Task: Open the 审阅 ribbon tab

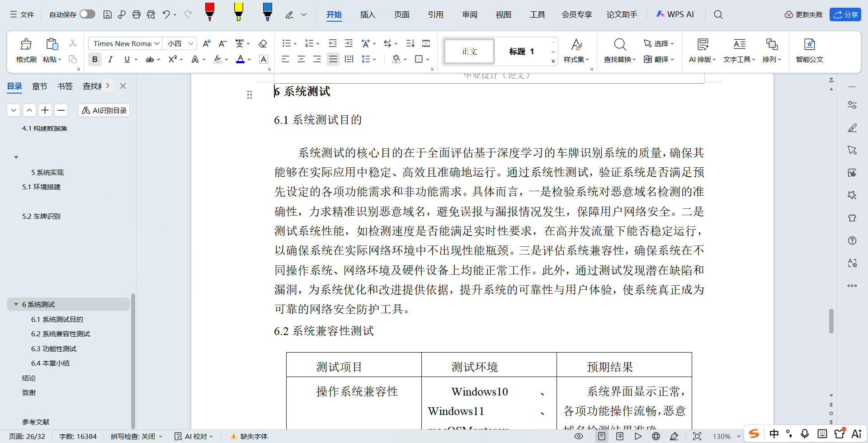Action: point(470,14)
